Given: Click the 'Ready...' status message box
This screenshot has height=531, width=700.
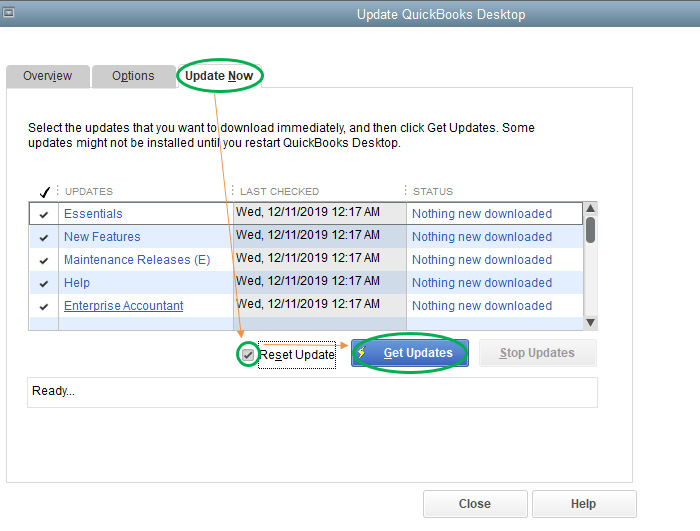Looking at the screenshot, I should coord(312,393).
